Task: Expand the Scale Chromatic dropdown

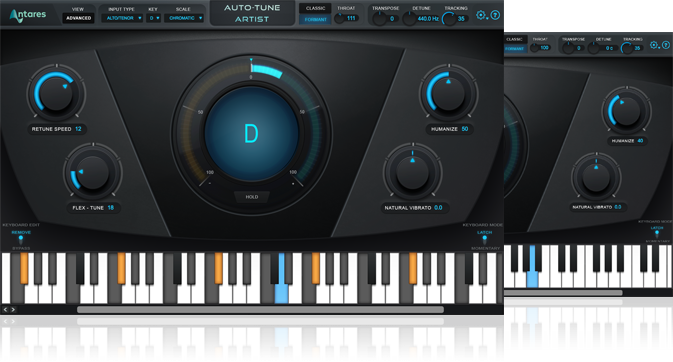Action: tap(184, 18)
